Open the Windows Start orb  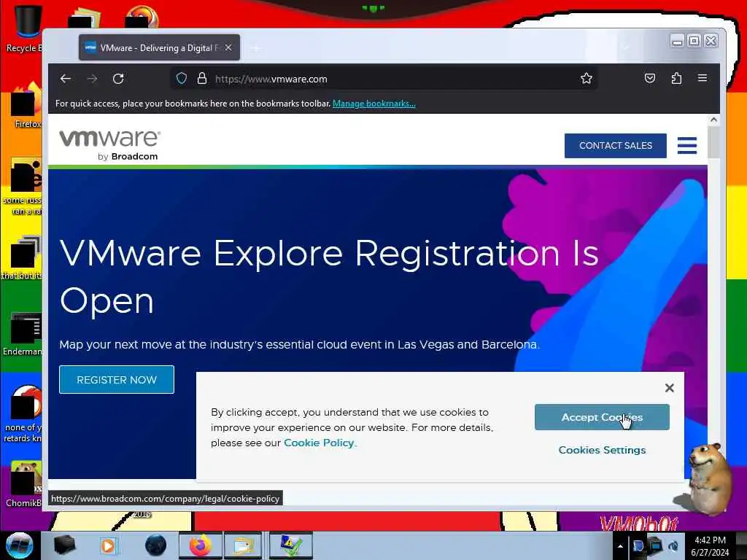click(x=19, y=545)
